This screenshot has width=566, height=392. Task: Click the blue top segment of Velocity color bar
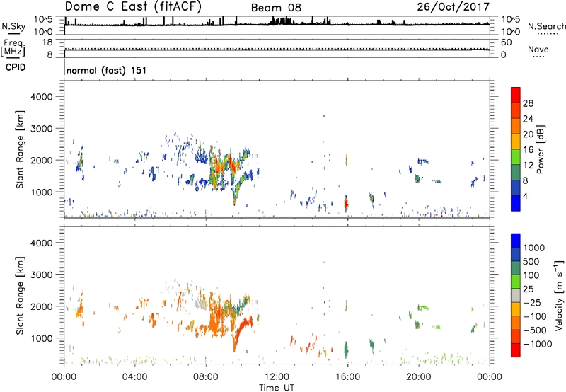(x=516, y=241)
